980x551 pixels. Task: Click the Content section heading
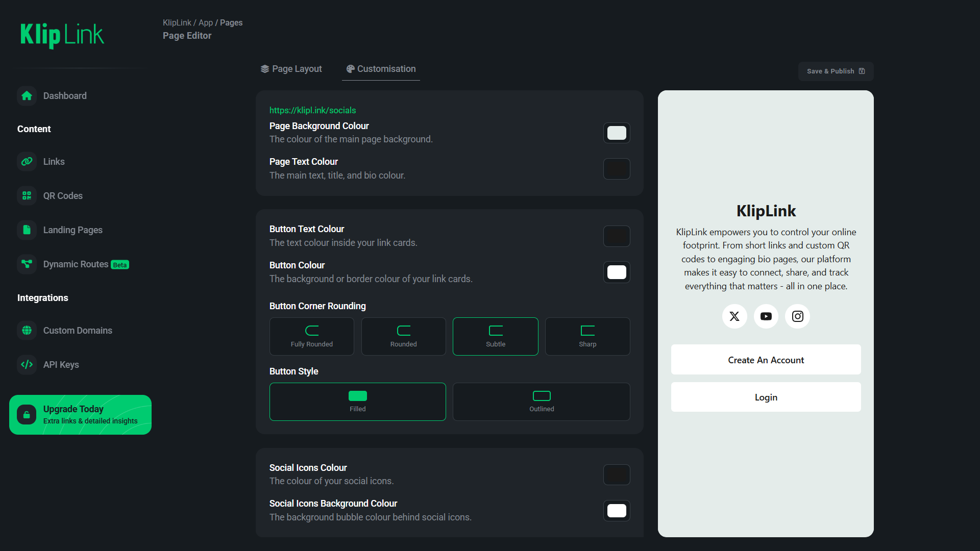pyautogui.click(x=34, y=129)
